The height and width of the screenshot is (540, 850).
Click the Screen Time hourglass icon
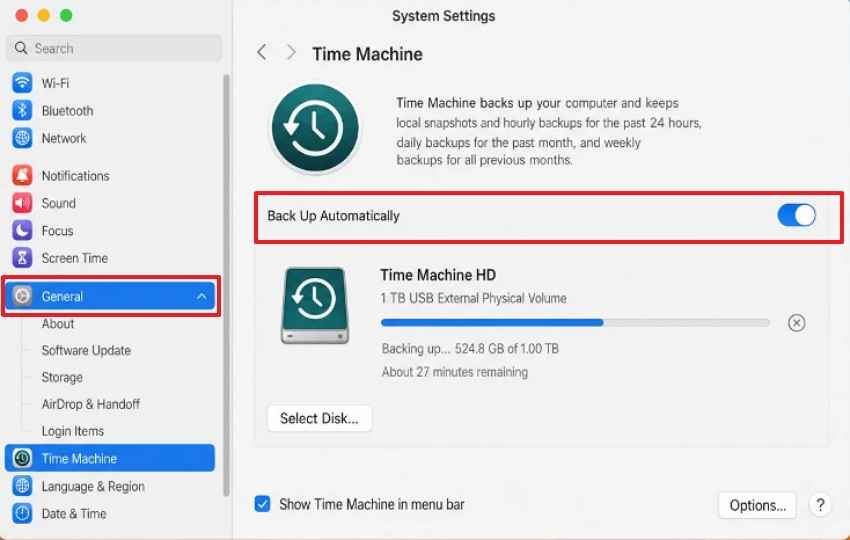click(x=22, y=258)
